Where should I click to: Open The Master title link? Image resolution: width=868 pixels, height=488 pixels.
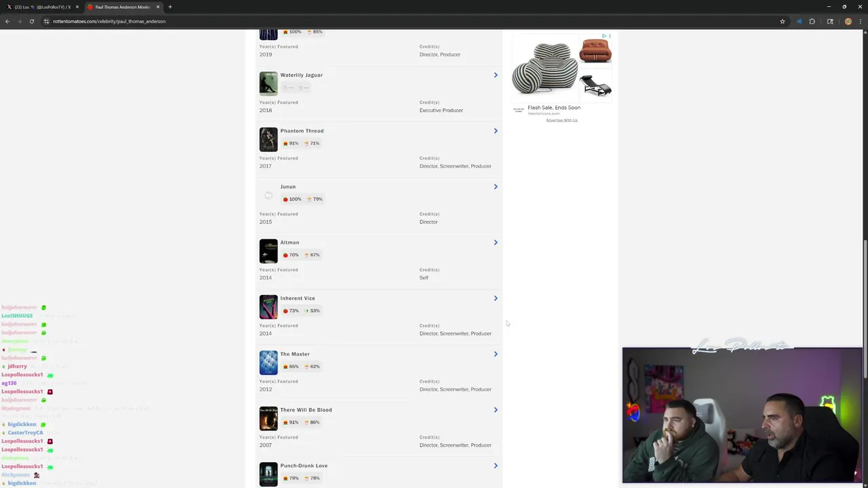pyautogui.click(x=295, y=354)
